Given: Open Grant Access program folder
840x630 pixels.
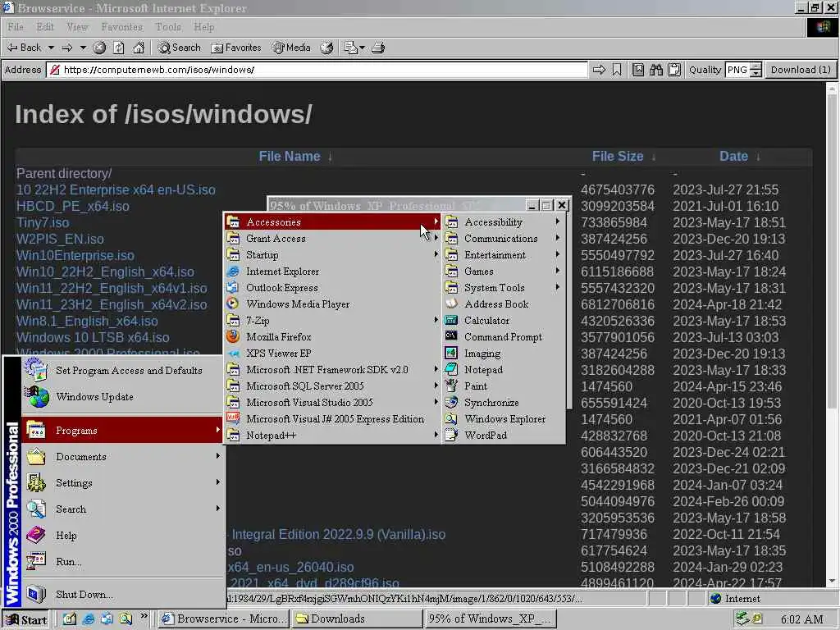Looking at the screenshot, I should (x=332, y=239).
